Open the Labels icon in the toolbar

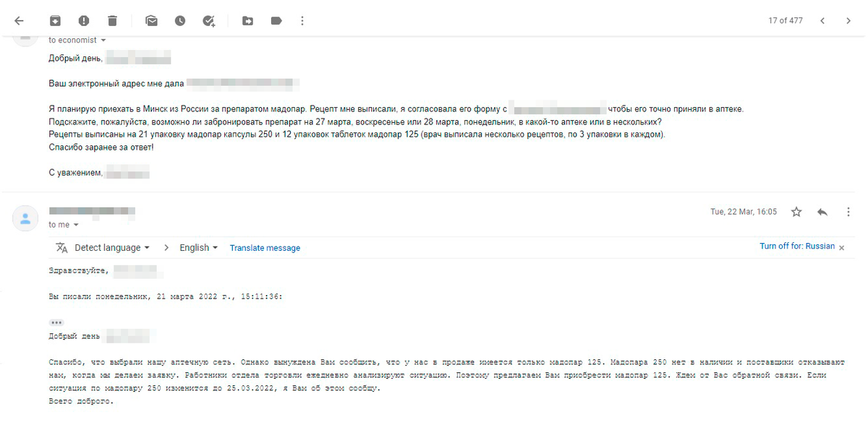(276, 21)
